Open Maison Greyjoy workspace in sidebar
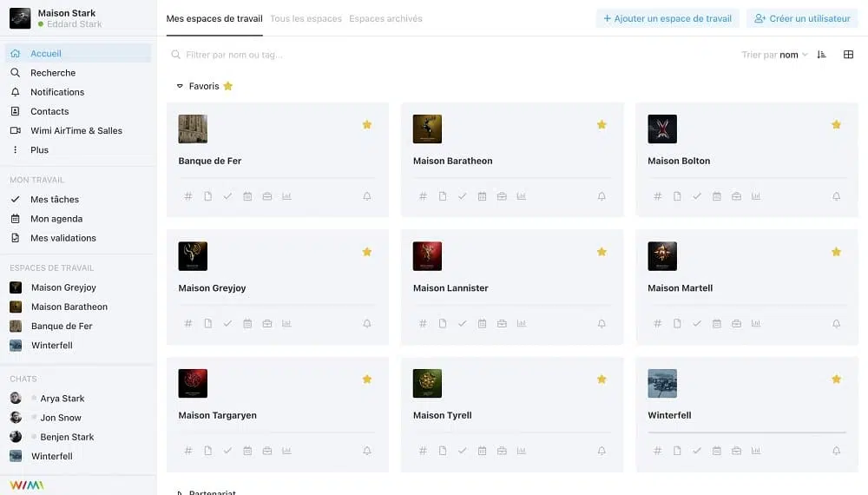Screen dimensions: 868x495 pos(78,287)
